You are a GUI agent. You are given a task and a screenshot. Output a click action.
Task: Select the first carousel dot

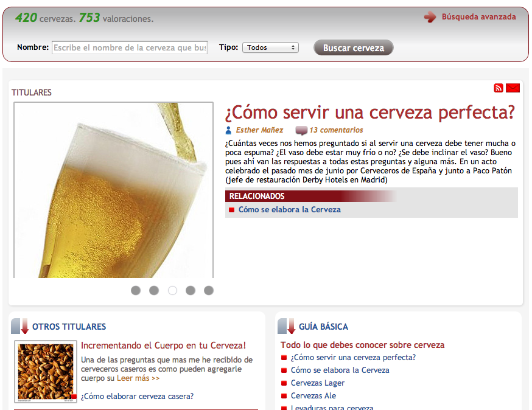(x=136, y=290)
